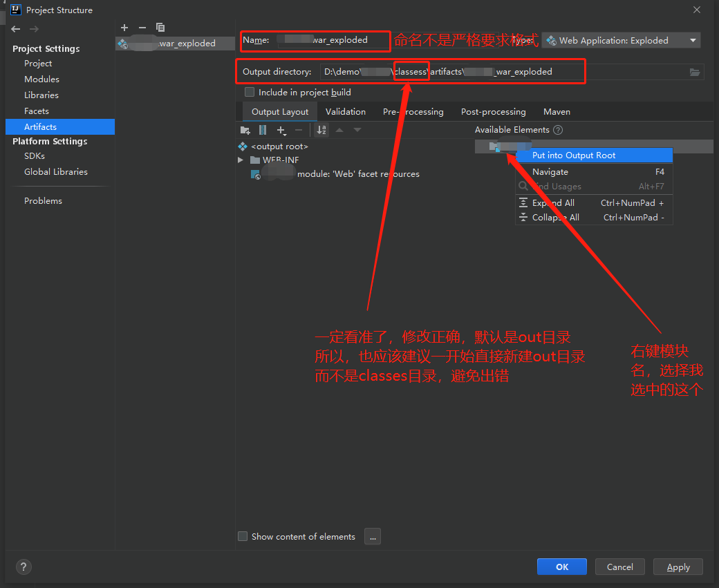Switch to the Output Layout tab
Viewport: 719px width, 588px height.
click(280, 112)
